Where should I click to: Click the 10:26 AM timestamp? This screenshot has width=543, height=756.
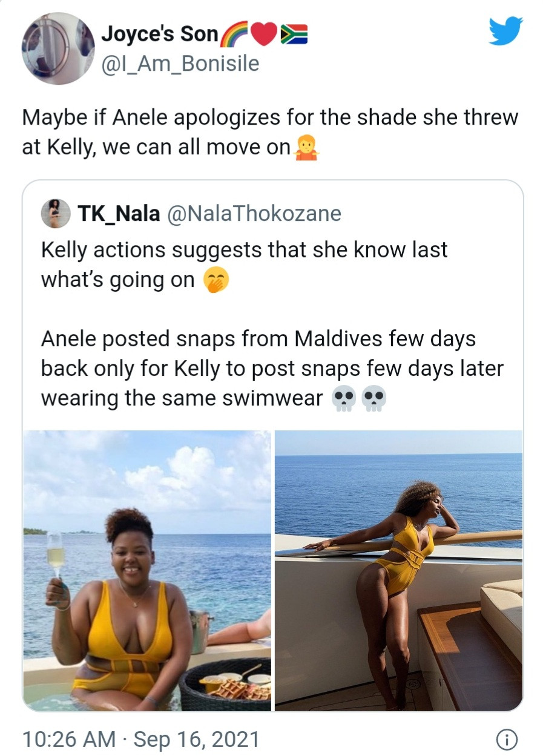coord(68,739)
